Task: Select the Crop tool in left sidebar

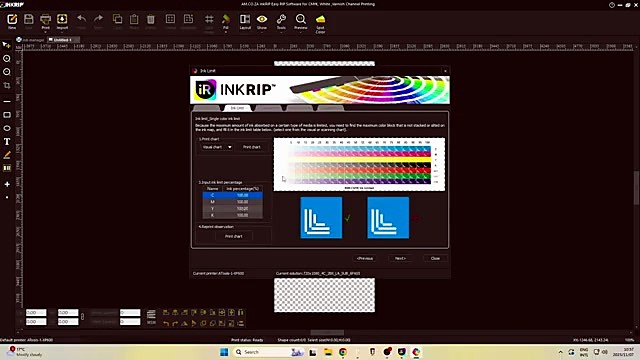Action: pos(7,85)
